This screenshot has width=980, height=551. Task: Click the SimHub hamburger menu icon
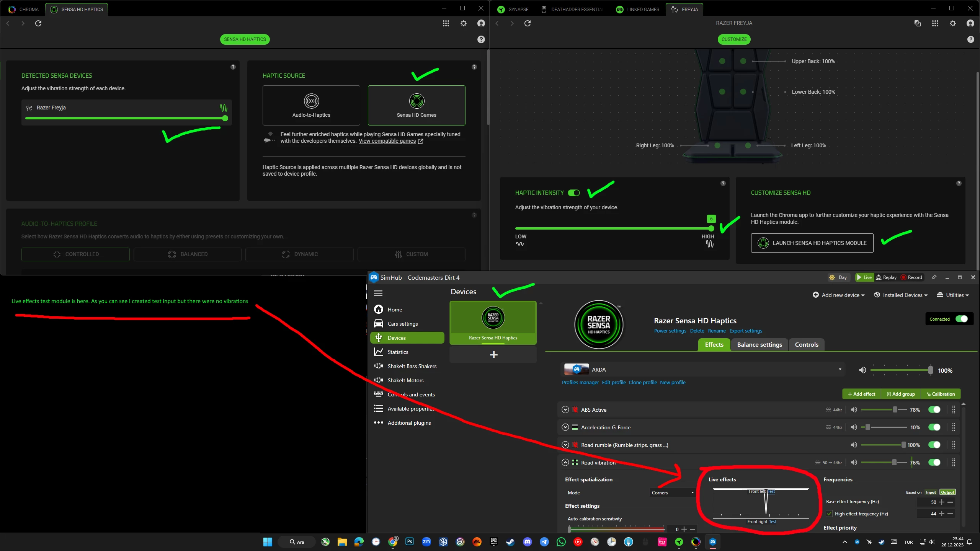point(378,293)
